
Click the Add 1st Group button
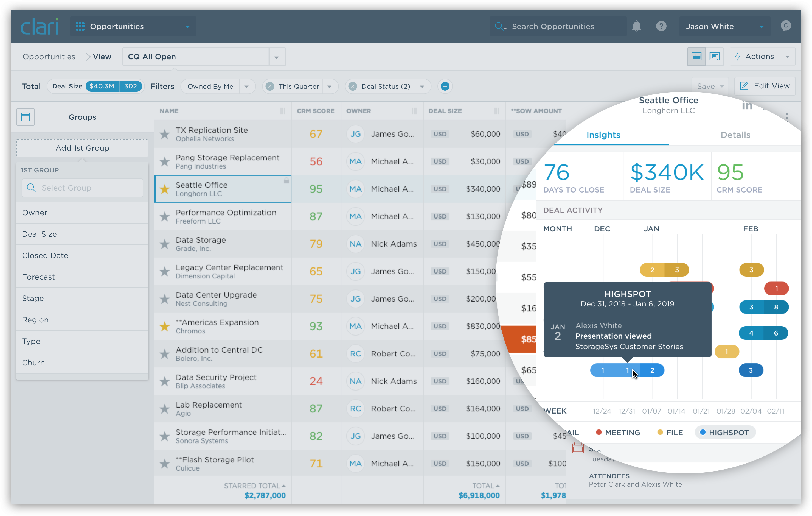coord(82,148)
